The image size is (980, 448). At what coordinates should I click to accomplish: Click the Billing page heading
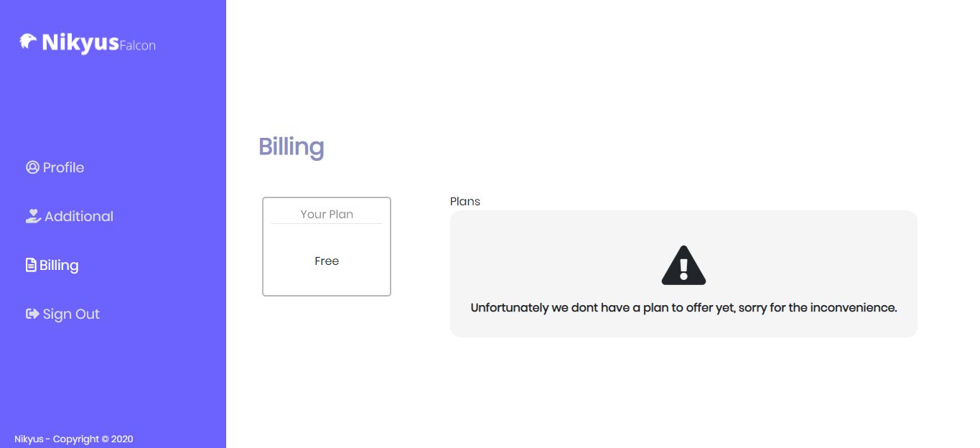click(x=291, y=146)
